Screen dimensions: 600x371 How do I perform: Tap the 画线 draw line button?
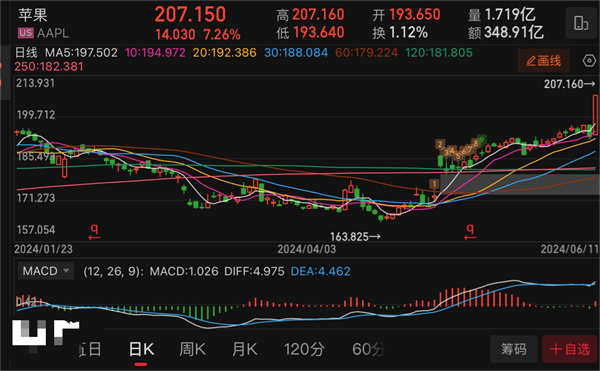click(544, 61)
